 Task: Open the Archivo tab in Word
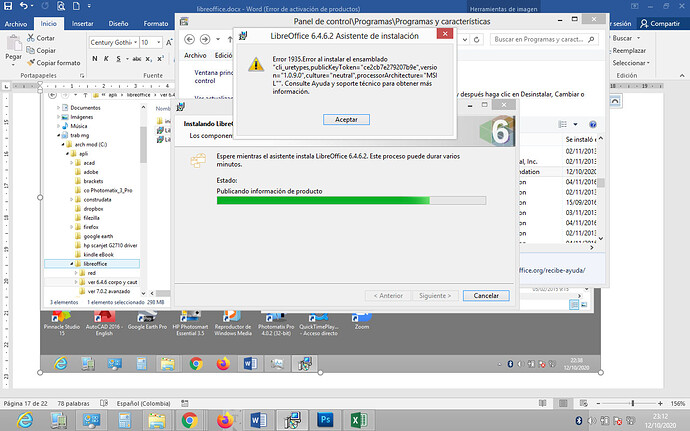pos(16,24)
